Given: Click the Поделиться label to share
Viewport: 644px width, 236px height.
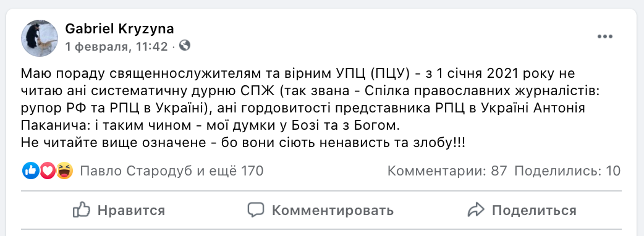Looking at the screenshot, I should 535,211.
